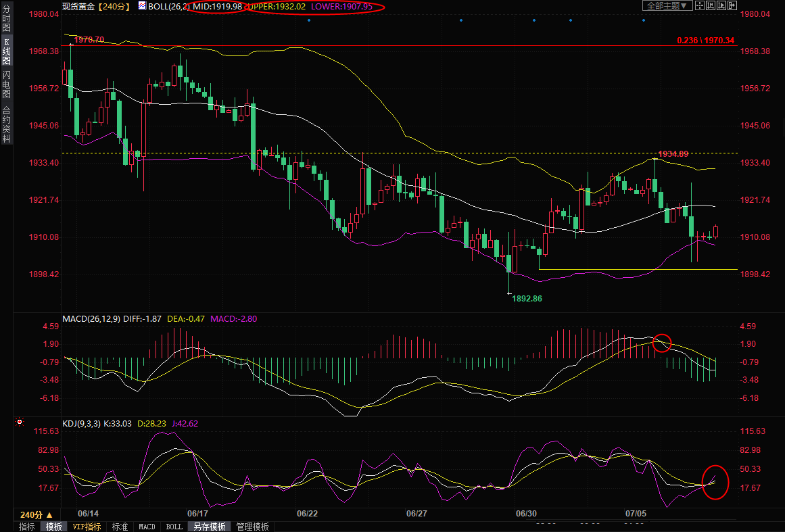Apply the 标准 template
This screenshot has height=532, width=785.
(x=120, y=527)
